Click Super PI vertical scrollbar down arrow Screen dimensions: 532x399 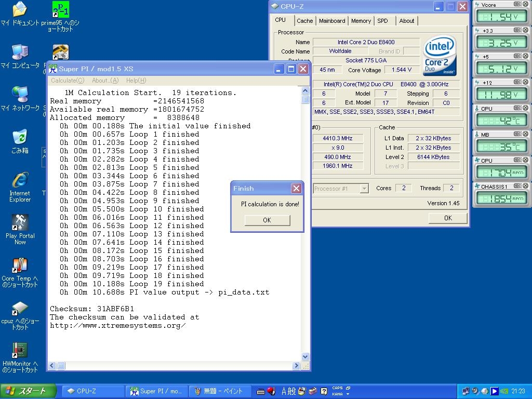305,357
